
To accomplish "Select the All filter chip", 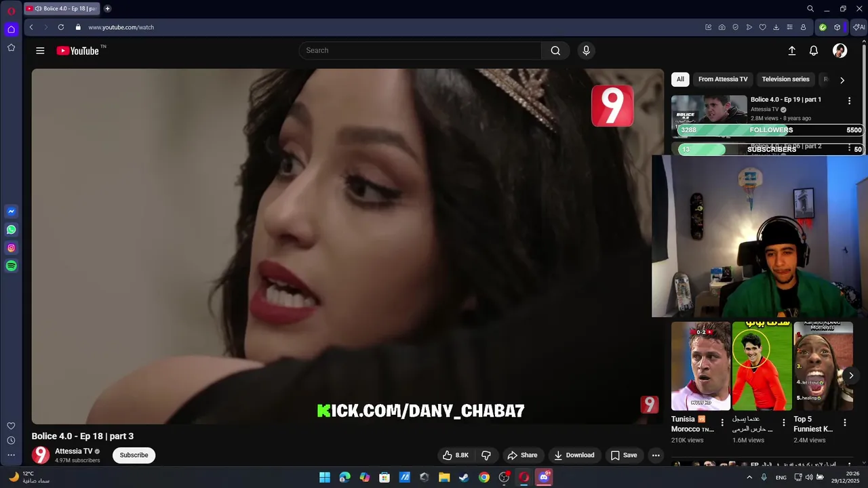I will coord(680,79).
